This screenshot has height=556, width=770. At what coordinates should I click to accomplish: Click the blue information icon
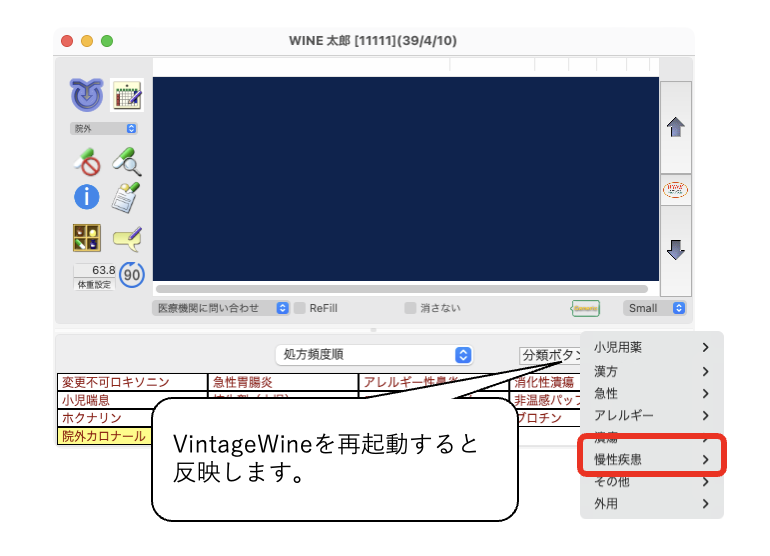87,197
